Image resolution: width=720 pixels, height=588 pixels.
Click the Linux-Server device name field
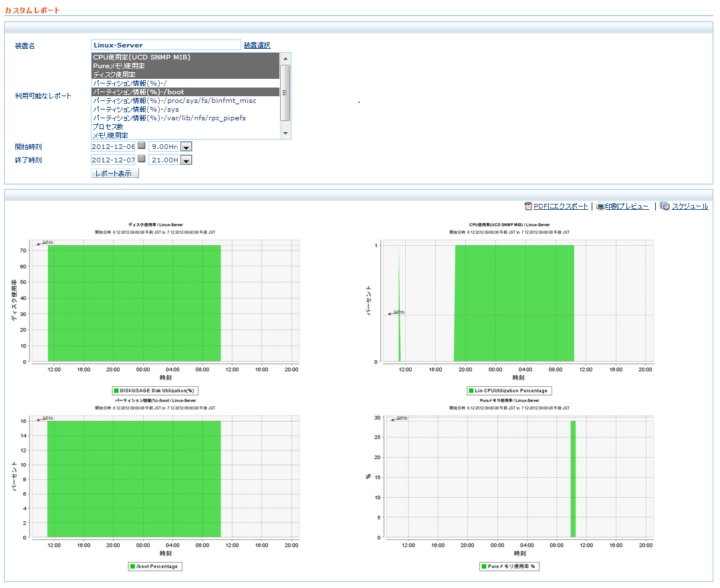166,45
